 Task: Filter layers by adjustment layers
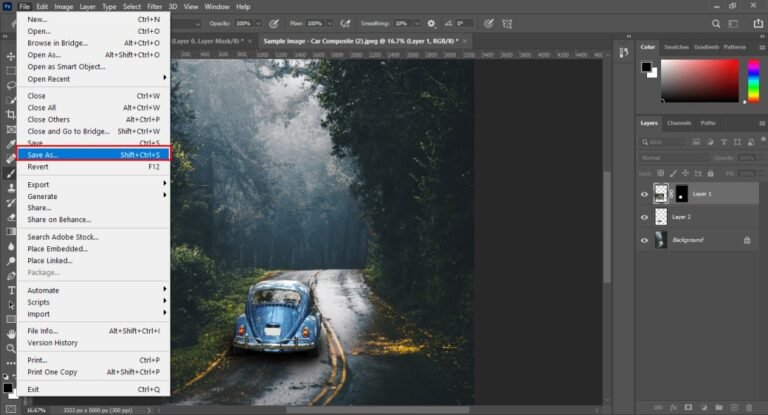(x=710, y=142)
